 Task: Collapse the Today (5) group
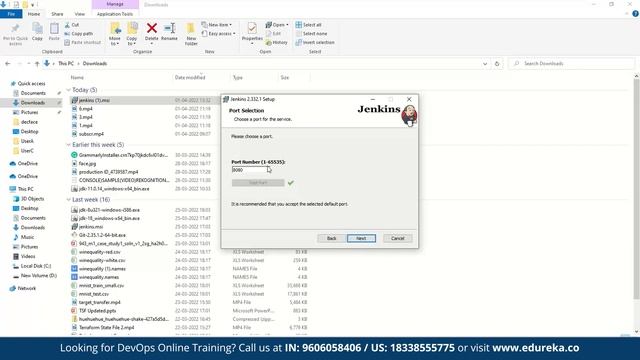coord(69,90)
